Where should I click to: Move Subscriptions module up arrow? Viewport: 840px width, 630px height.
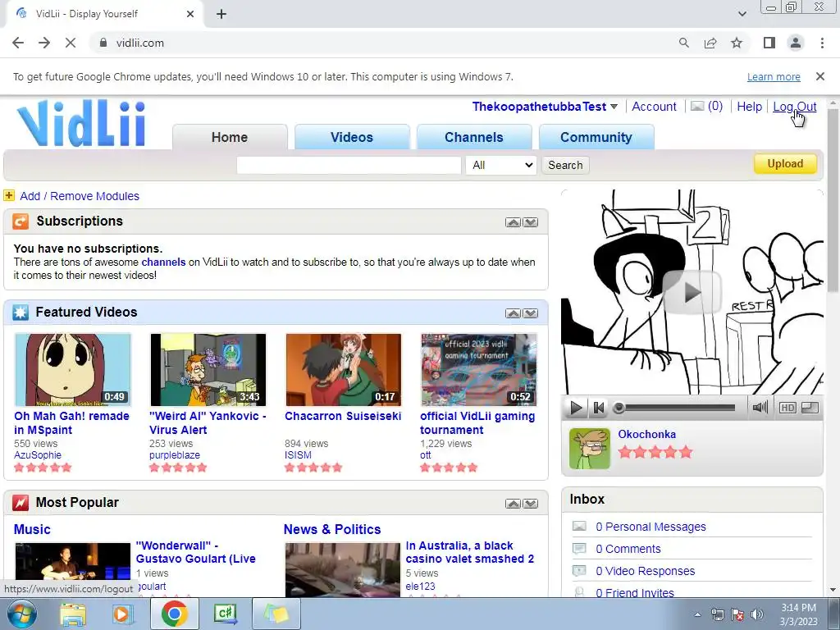514,222
